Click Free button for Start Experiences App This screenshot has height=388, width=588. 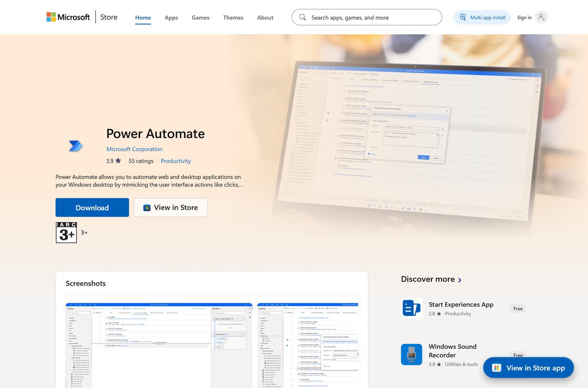pos(518,309)
